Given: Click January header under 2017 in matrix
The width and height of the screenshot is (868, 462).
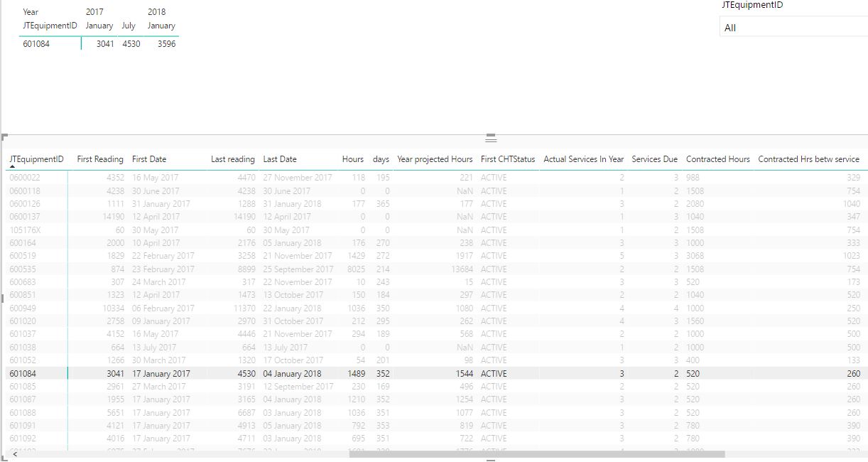Looking at the screenshot, I should tap(99, 26).
